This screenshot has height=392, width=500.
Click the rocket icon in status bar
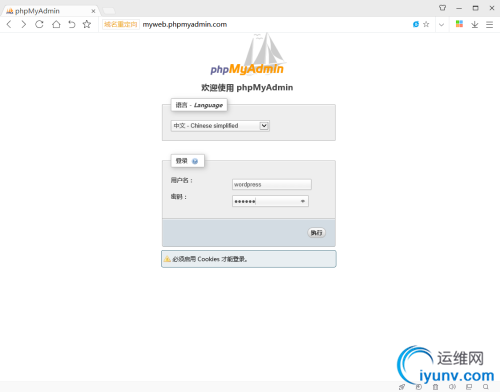coord(402,387)
